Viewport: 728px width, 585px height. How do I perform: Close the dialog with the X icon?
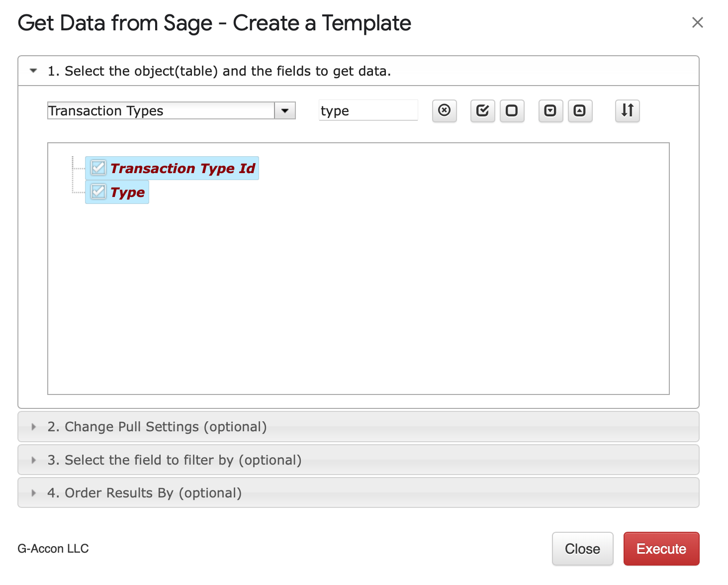point(697,22)
